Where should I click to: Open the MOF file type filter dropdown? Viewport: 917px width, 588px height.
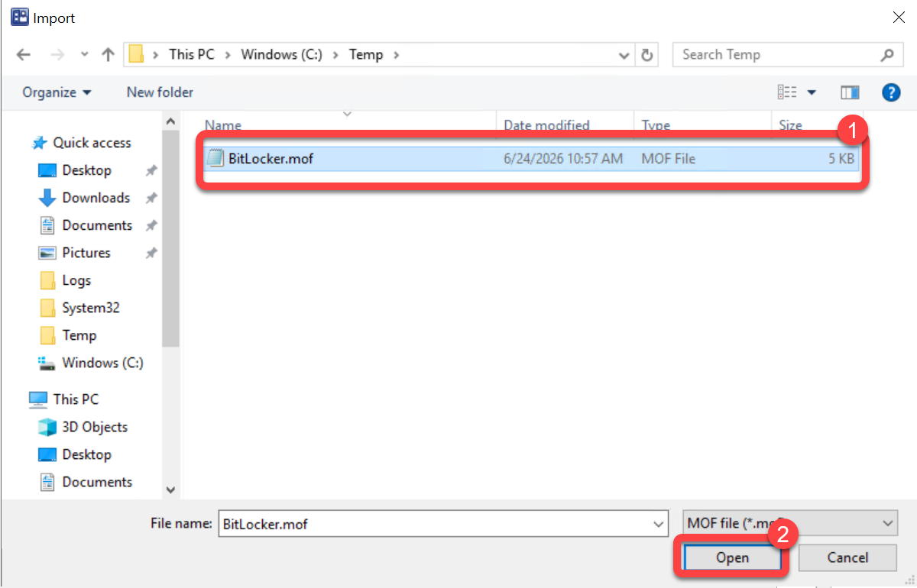tap(790, 524)
